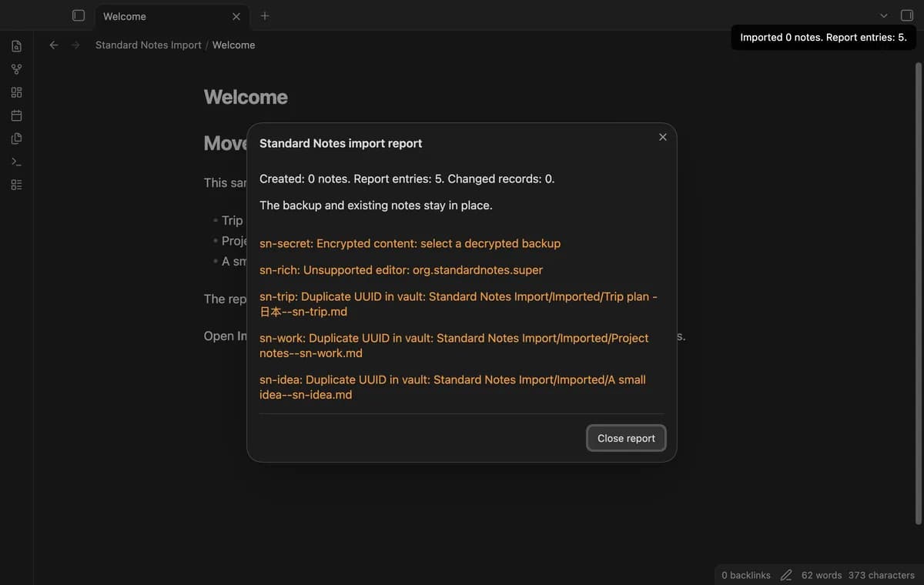
Task: Toggle the right sidebar icon
Action: click(907, 15)
